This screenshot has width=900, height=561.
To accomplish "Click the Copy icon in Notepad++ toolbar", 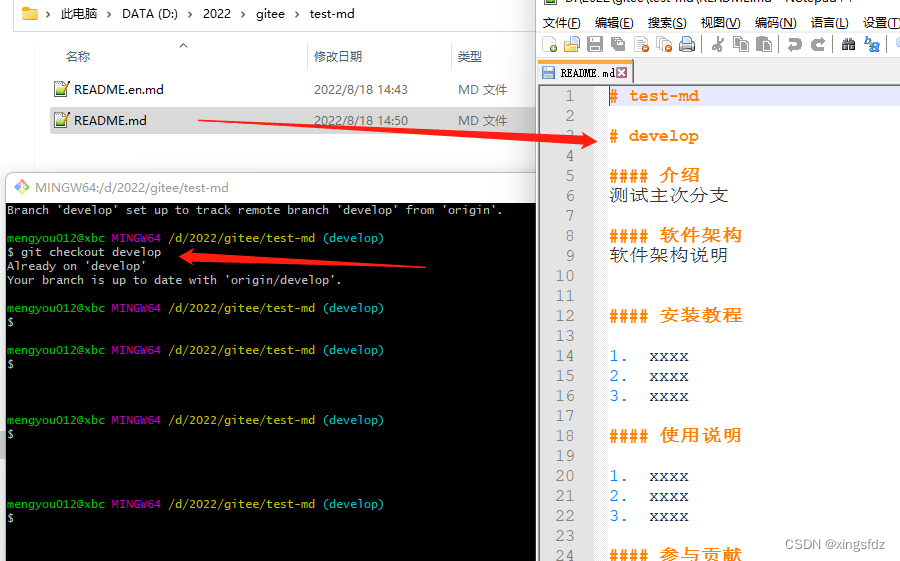I will pyautogui.click(x=741, y=44).
